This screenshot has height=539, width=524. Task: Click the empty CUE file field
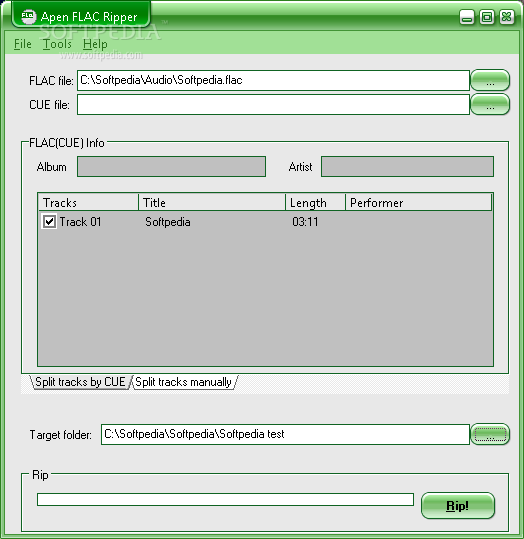[x=273, y=104]
